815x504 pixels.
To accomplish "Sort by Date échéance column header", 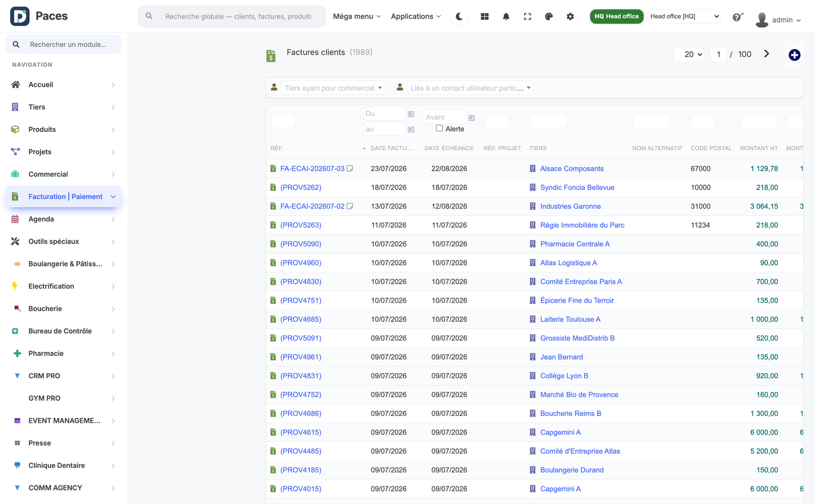I will pyautogui.click(x=449, y=148).
